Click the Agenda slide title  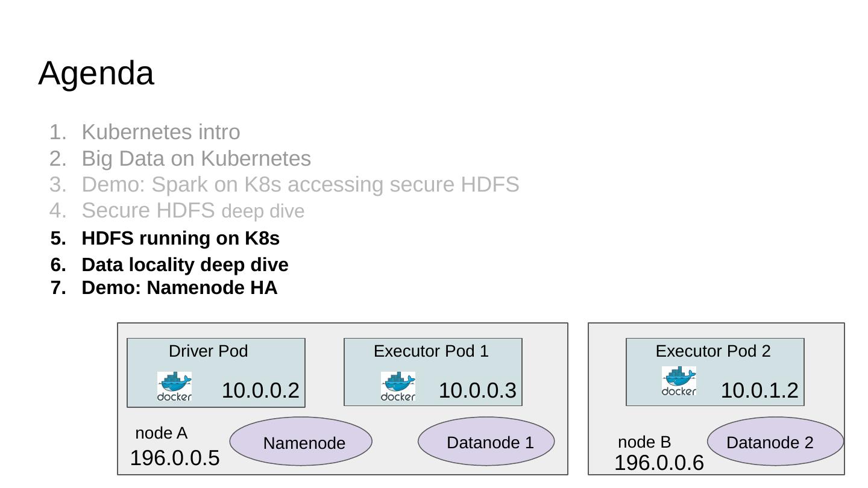[96, 74]
